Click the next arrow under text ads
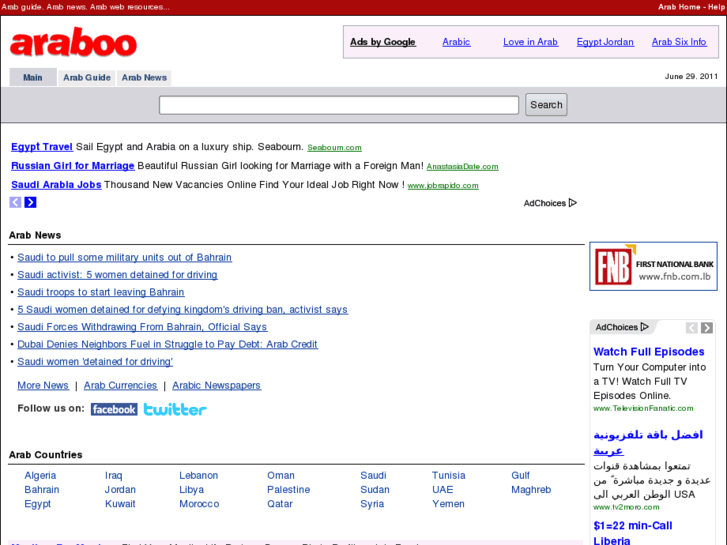The height and width of the screenshot is (545, 727). point(31,202)
